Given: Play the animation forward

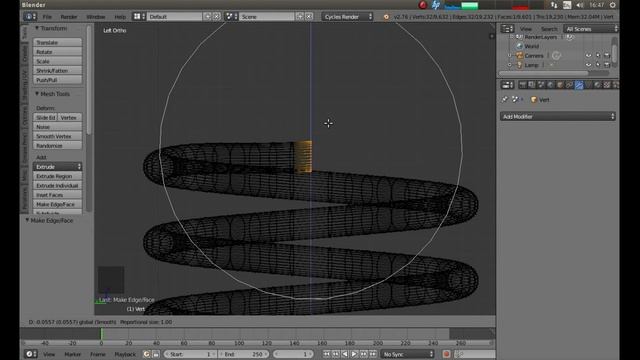Looking at the screenshot, I should (354, 354).
